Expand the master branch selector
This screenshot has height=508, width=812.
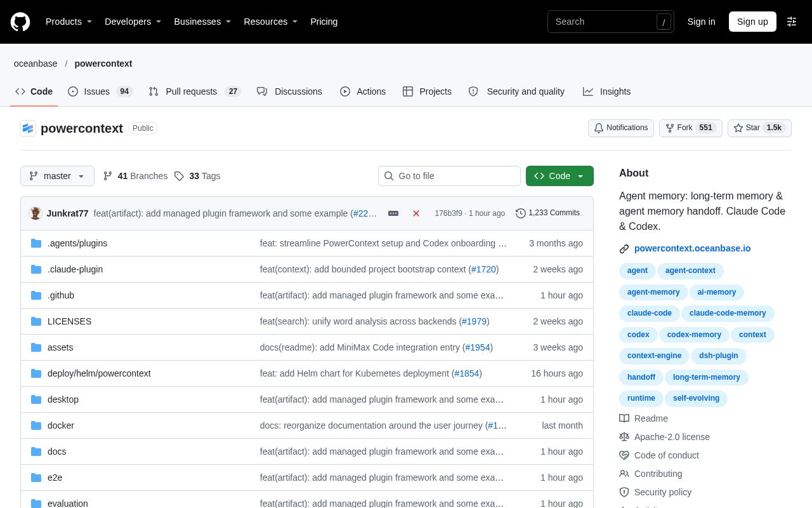coord(57,176)
